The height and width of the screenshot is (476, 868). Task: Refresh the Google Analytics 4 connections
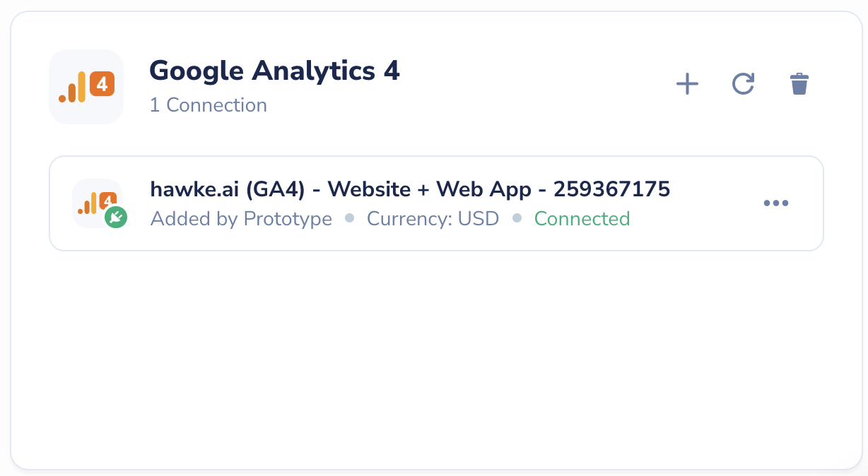(x=743, y=85)
